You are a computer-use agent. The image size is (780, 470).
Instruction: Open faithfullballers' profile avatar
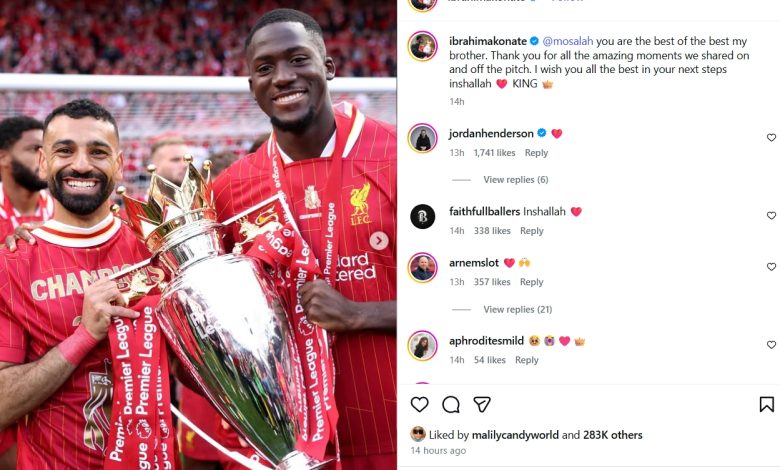click(422, 216)
